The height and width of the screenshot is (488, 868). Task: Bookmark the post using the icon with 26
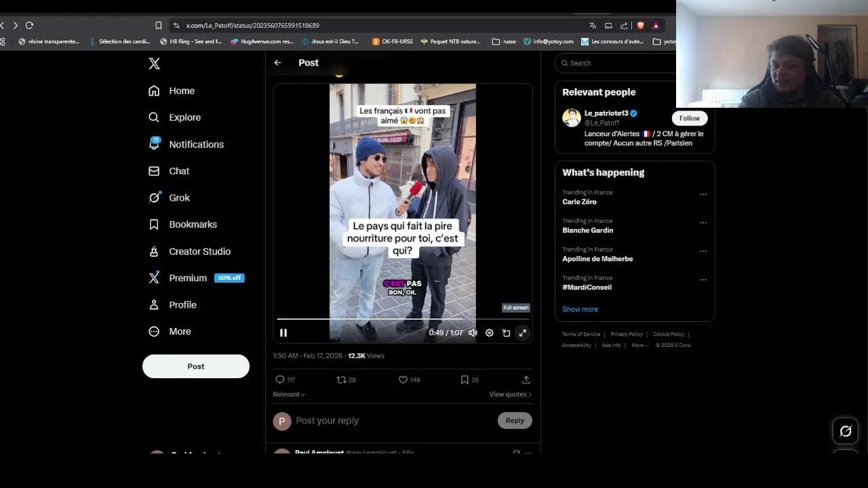[469, 380]
